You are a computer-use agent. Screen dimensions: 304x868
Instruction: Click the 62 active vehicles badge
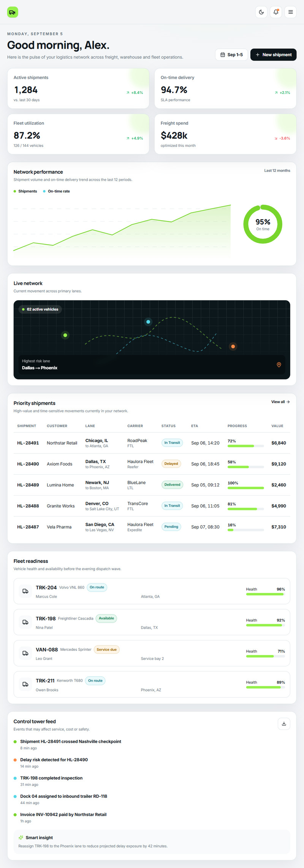[x=40, y=309]
